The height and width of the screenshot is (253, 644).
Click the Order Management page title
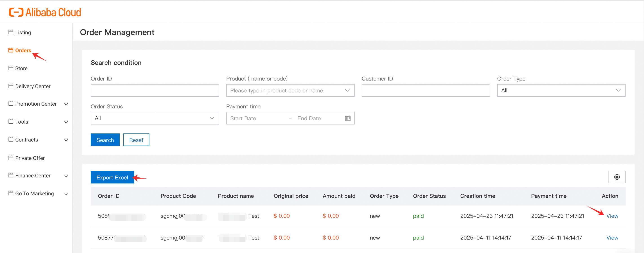[117, 32]
